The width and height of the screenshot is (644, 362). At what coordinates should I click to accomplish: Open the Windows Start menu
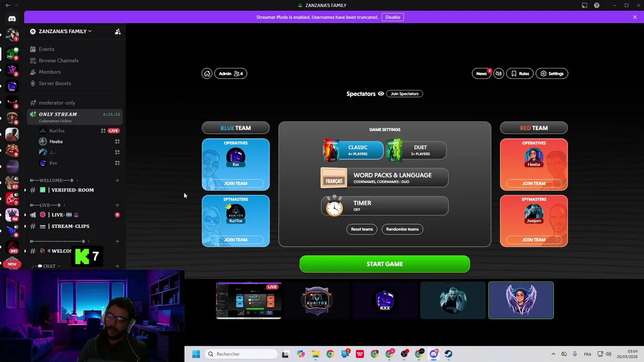tap(196, 354)
